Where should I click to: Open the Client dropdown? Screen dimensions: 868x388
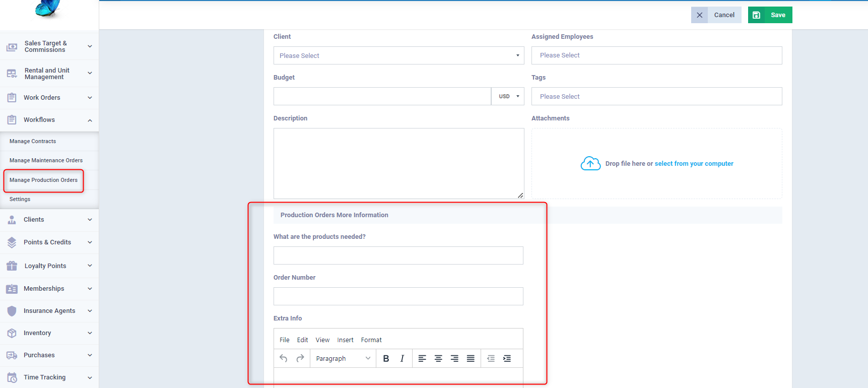(398, 55)
